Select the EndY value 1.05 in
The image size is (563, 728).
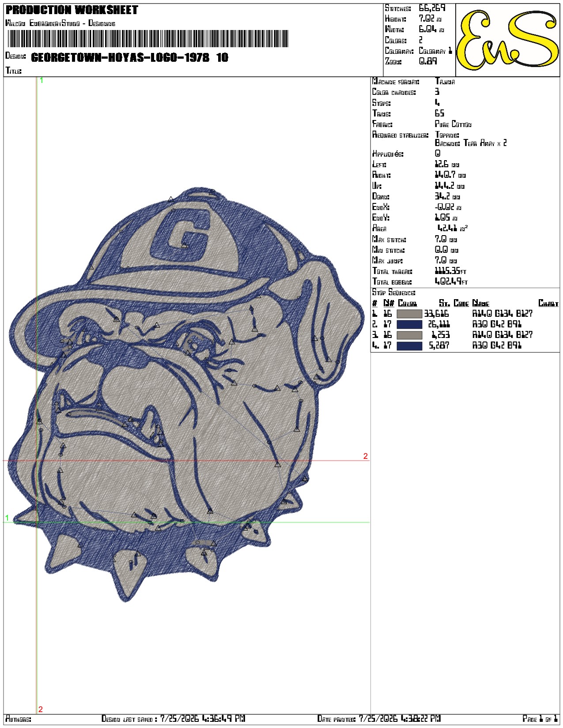[x=446, y=218]
